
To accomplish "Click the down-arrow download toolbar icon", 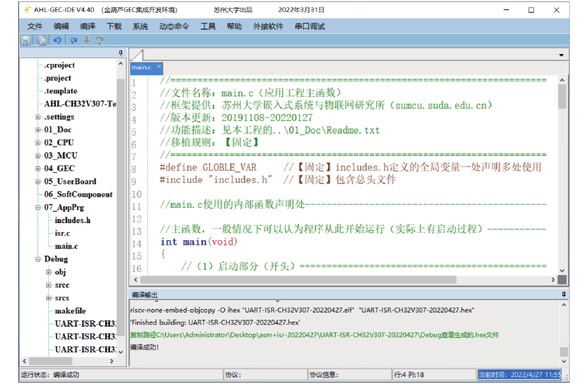I will (x=86, y=40).
